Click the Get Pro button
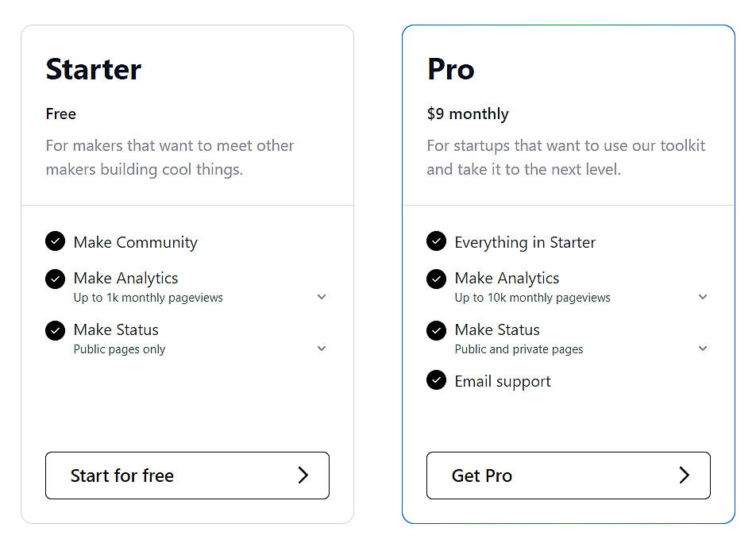The image size is (756, 543). [x=569, y=476]
